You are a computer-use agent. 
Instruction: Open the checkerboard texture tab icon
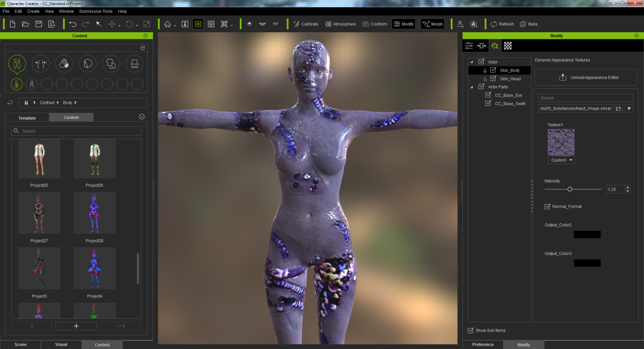508,46
